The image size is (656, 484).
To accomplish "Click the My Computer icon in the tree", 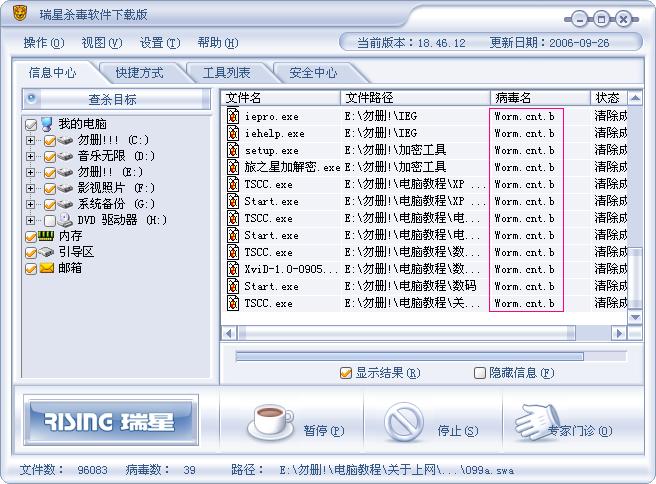I will [47, 124].
